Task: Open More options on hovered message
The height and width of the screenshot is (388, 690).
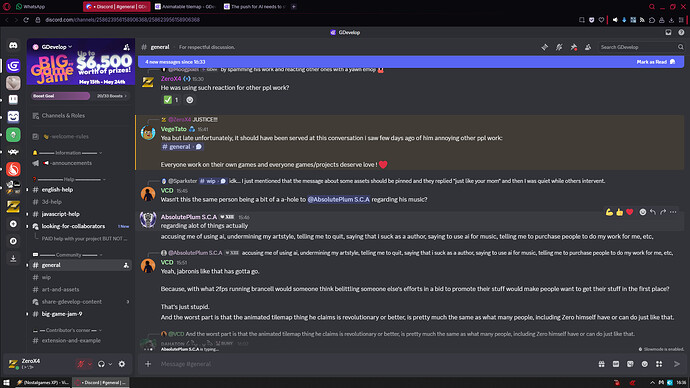Action: tap(673, 212)
